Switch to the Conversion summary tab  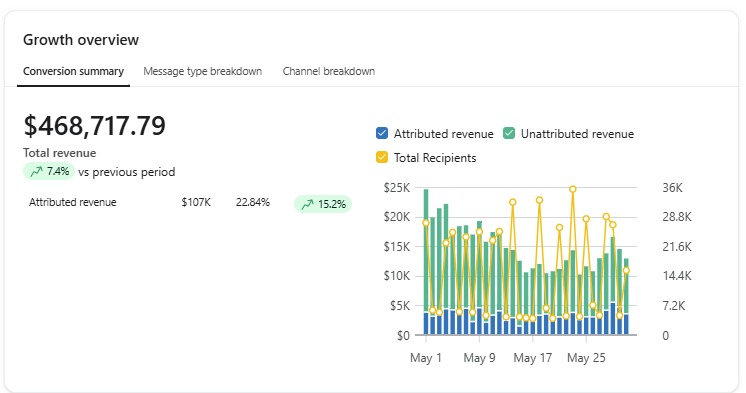click(73, 71)
